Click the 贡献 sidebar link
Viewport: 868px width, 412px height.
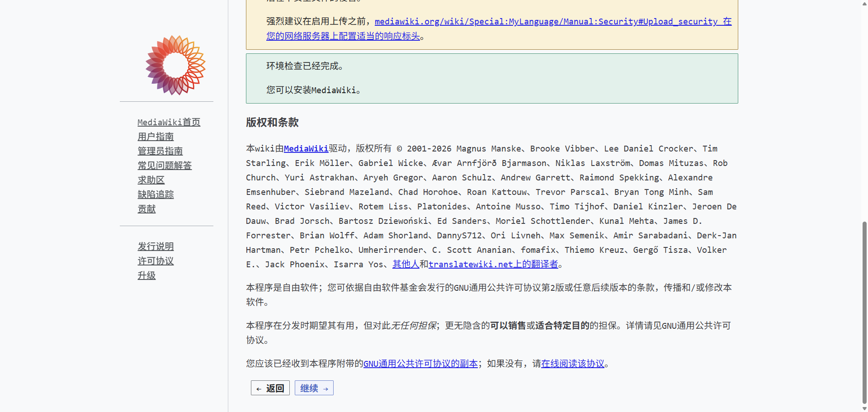tap(146, 209)
